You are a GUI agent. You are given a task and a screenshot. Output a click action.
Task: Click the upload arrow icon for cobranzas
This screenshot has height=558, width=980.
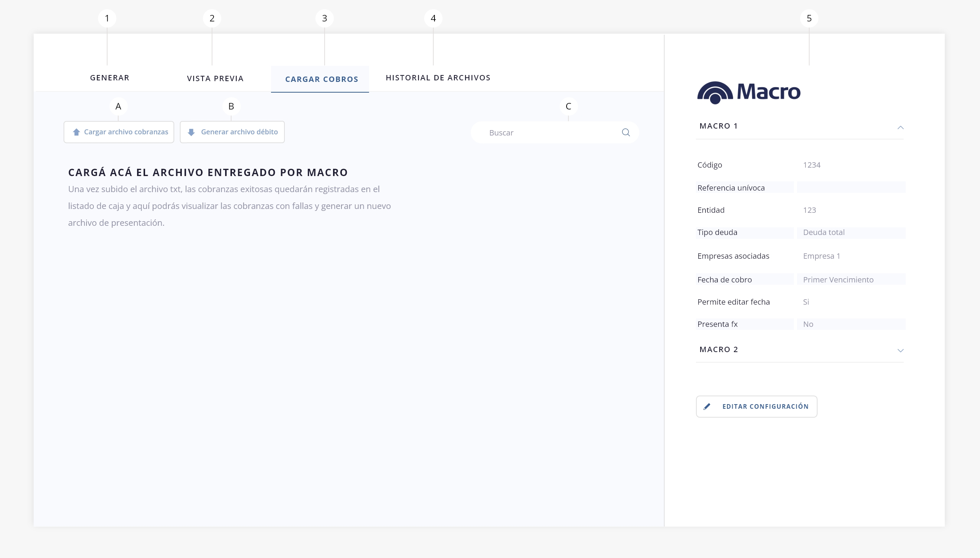(x=76, y=132)
